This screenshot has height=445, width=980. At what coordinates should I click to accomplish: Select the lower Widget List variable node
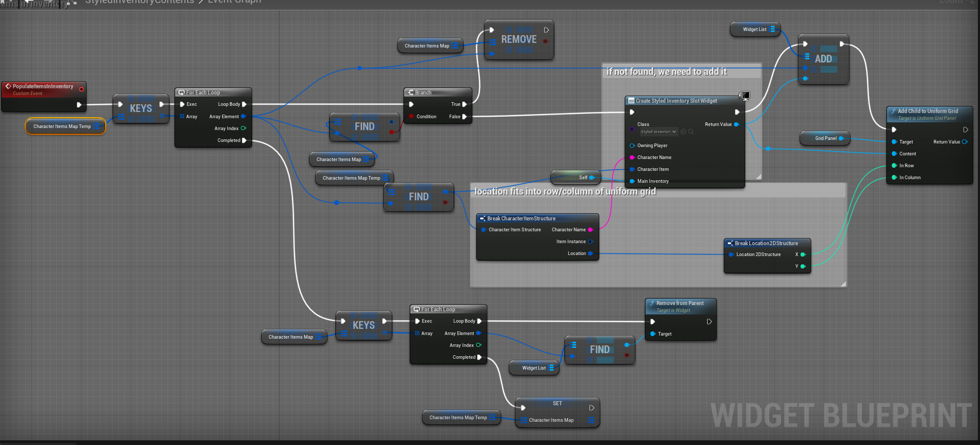coord(534,368)
